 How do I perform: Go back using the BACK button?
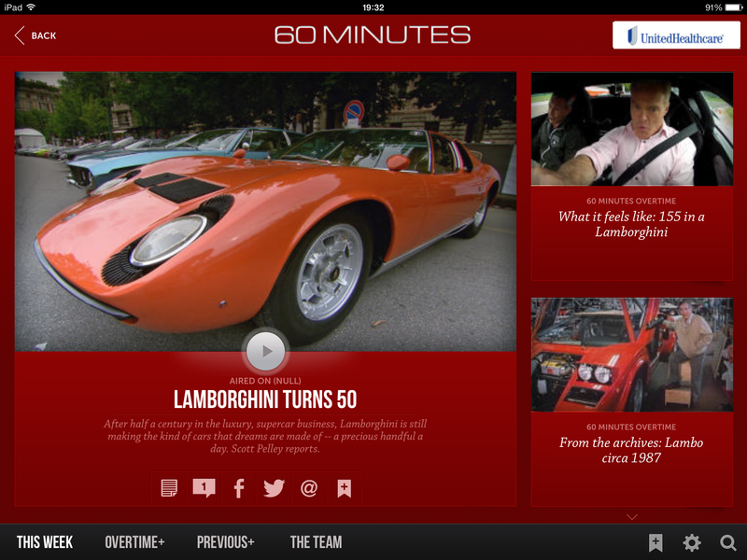tap(35, 35)
